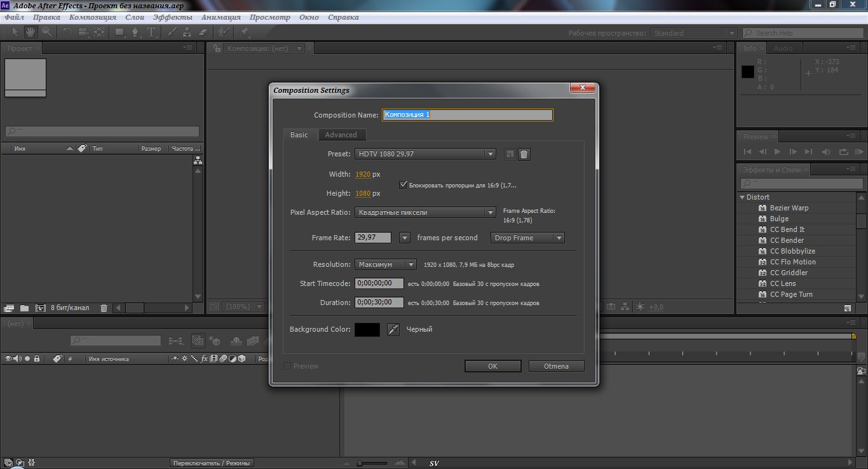Click the eyedropper next to Background Color

click(x=393, y=329)
